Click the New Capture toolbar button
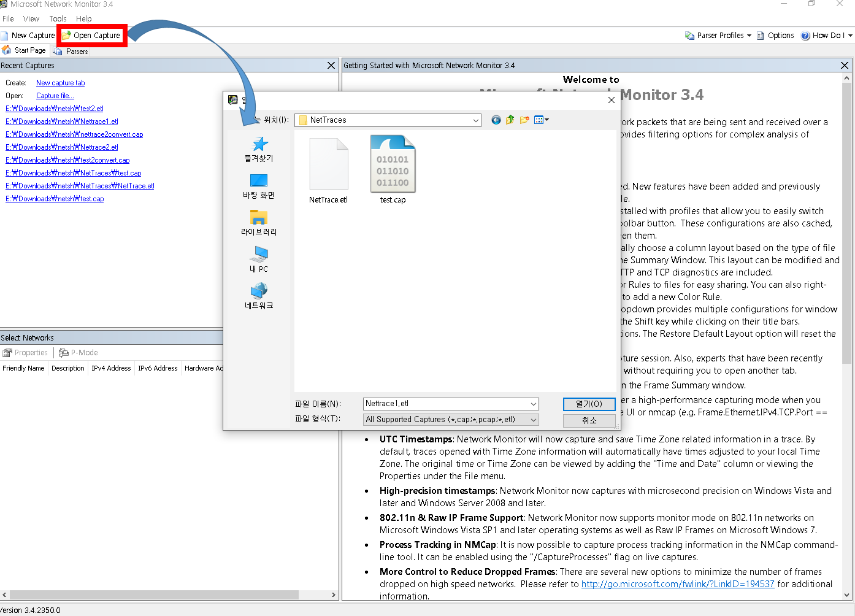855x616 pixels. coord(28,36)
